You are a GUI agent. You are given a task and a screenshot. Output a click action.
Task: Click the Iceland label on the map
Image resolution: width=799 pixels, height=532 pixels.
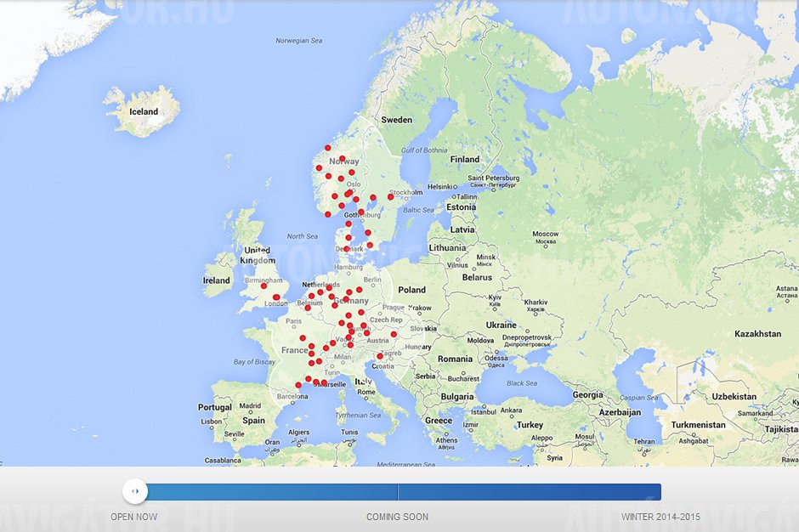click(144, 111)
